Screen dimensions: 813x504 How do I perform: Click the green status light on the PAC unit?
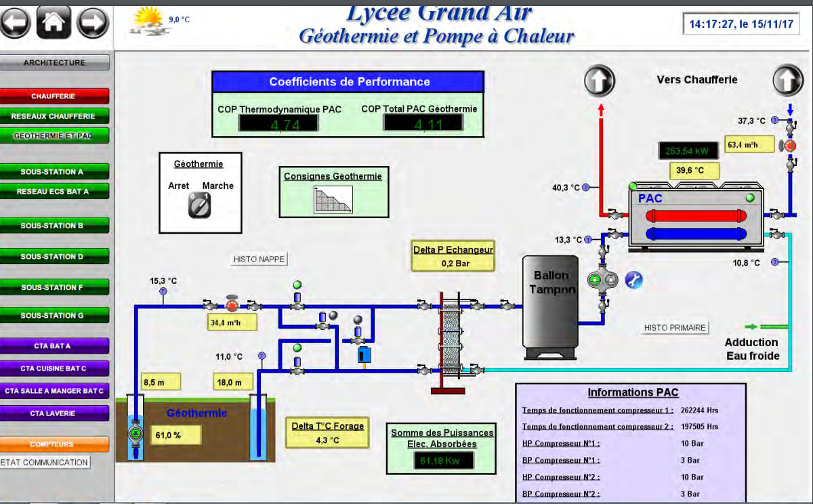tap(750, 198)
